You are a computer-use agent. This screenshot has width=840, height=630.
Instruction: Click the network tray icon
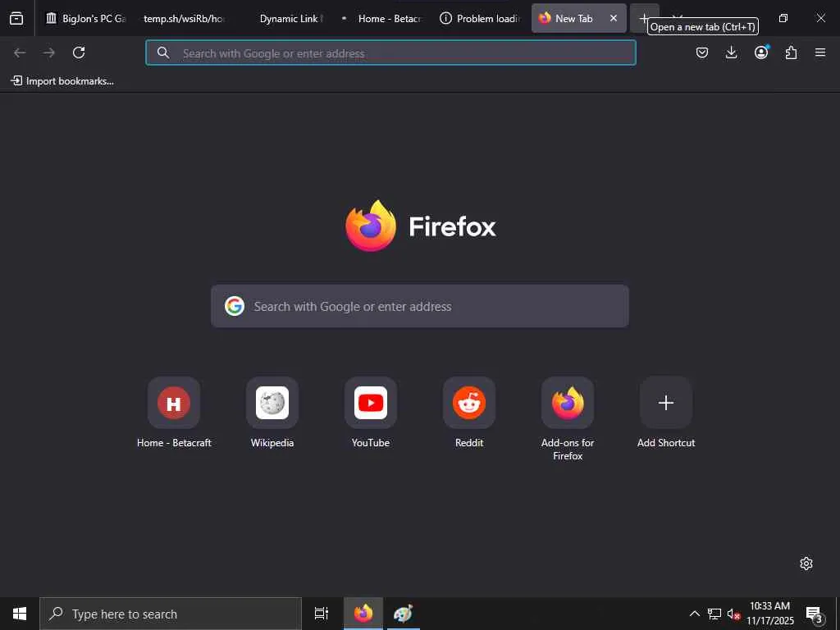pos(714,614)
